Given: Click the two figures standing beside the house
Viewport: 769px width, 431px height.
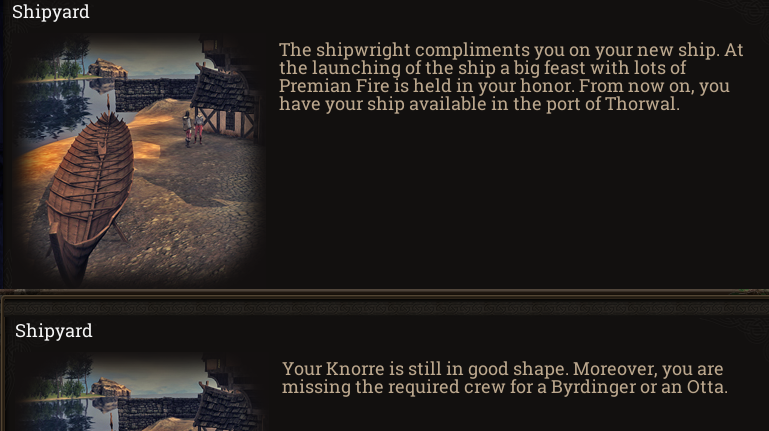Looking at the screenshot, I should [193, 128].
